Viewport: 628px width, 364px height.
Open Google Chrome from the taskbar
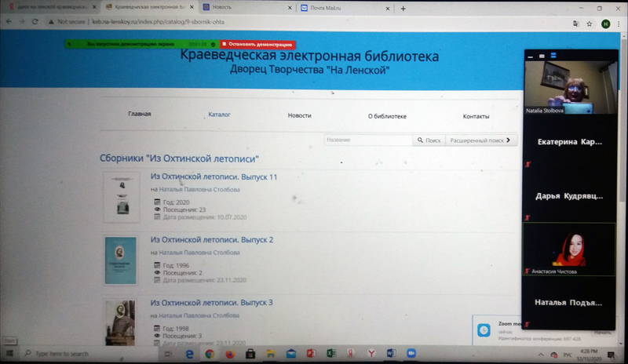pos(210,354)
